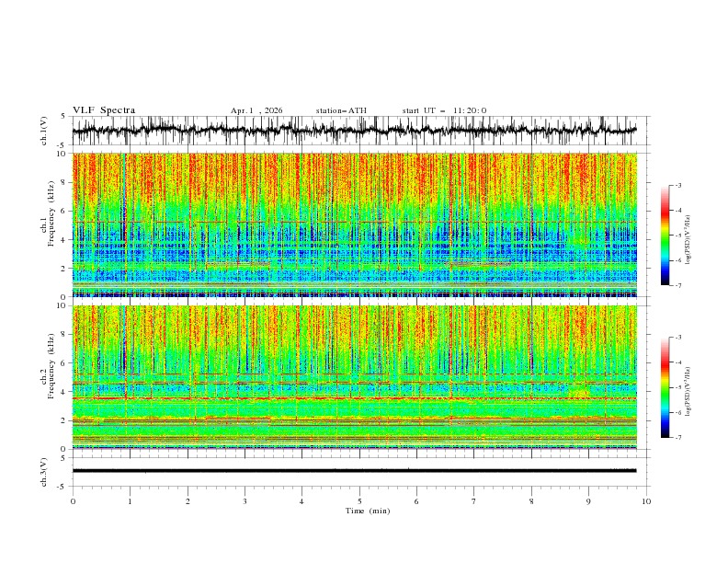Click the "8" kHz tick of ch.1 spectrogram
The width and height of the screenshot is (728, 563).
pyautogui.click(x=65, y=182)
